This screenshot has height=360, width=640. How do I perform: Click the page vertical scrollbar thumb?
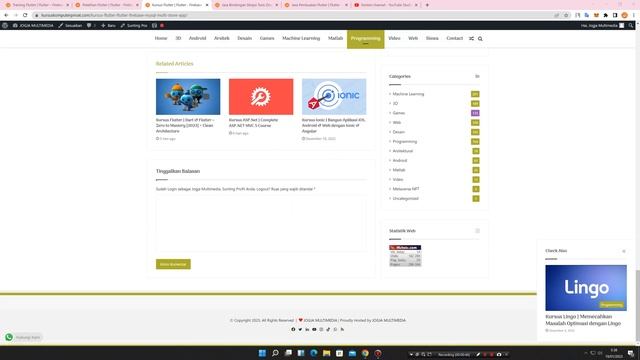point(637,304)
